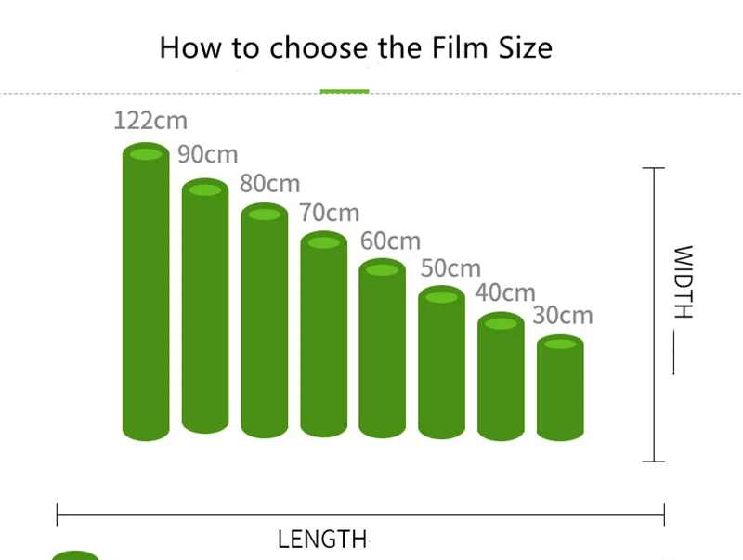Viewport: 743px width, 560px height.
Task: Click the 80cm size label
Action: (270, 183)
